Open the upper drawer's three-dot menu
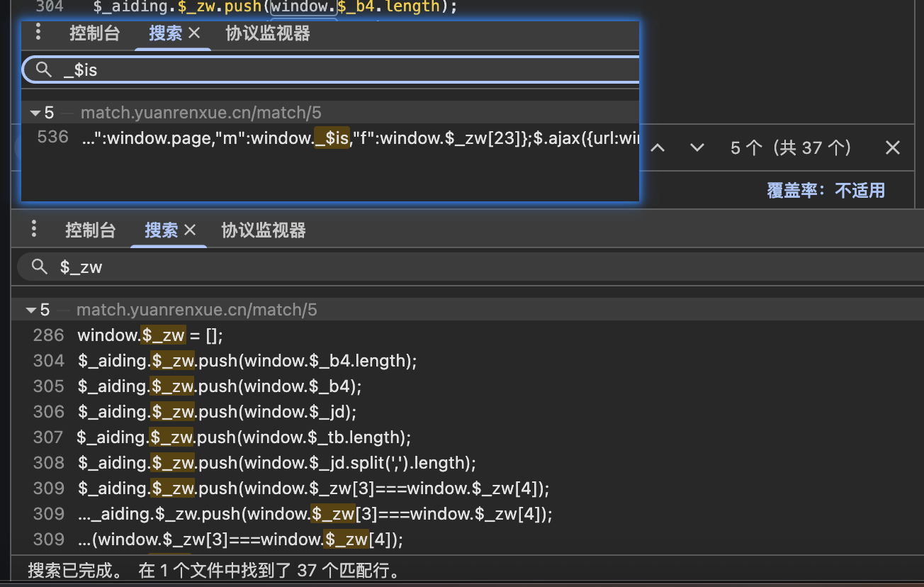Image resolution: width=924 pixels, height=587 pixels. point(38,32)
